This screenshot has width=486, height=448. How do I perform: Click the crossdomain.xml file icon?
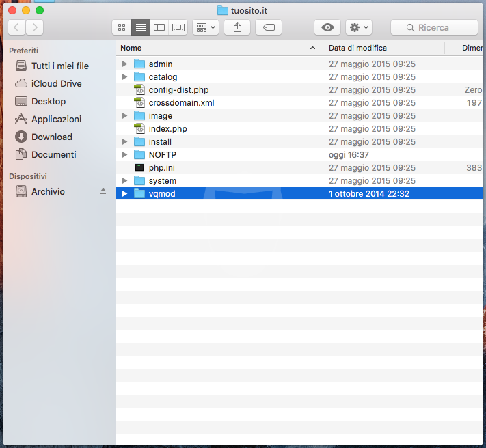(139, 103)
